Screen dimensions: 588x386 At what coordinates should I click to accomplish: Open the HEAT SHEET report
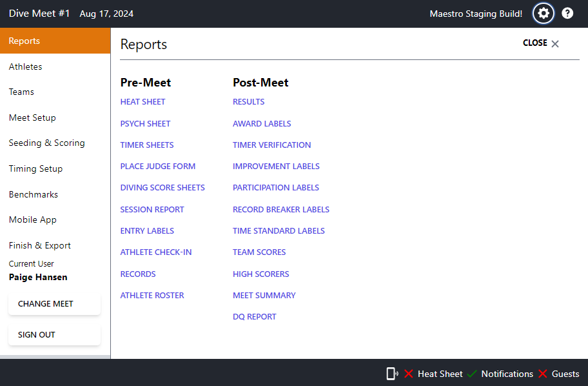tap(142, 101)
